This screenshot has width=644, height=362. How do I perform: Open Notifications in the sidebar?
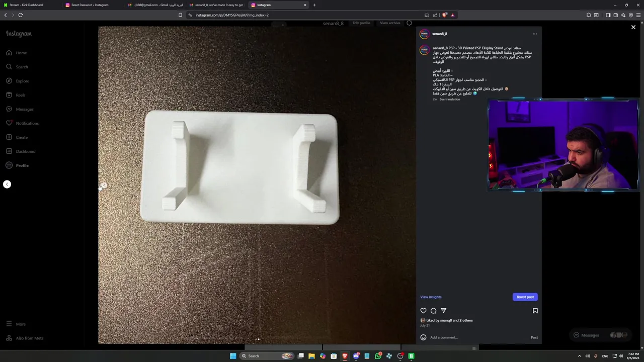pyautogui.click(x=22, y=123)
